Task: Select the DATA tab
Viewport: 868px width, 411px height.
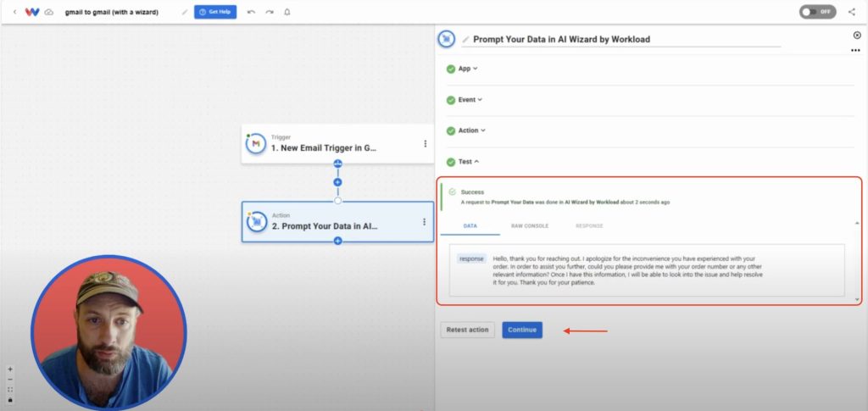Action: click(470, 225)
